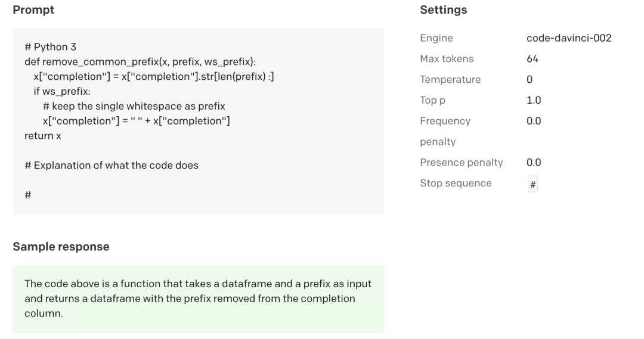644x339 pixels.
Task: Click the Presence penalty value 0.0
Action: pos(534,162)
